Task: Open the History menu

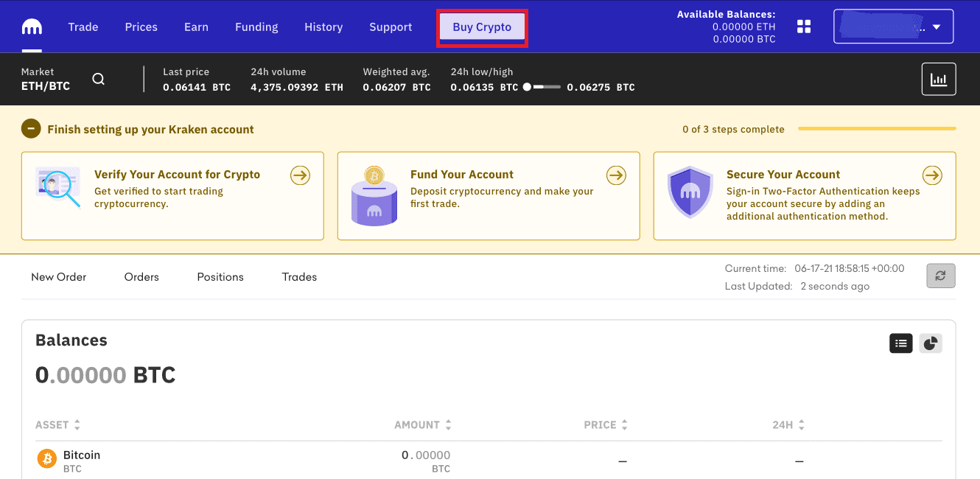Action: [323, 27]
